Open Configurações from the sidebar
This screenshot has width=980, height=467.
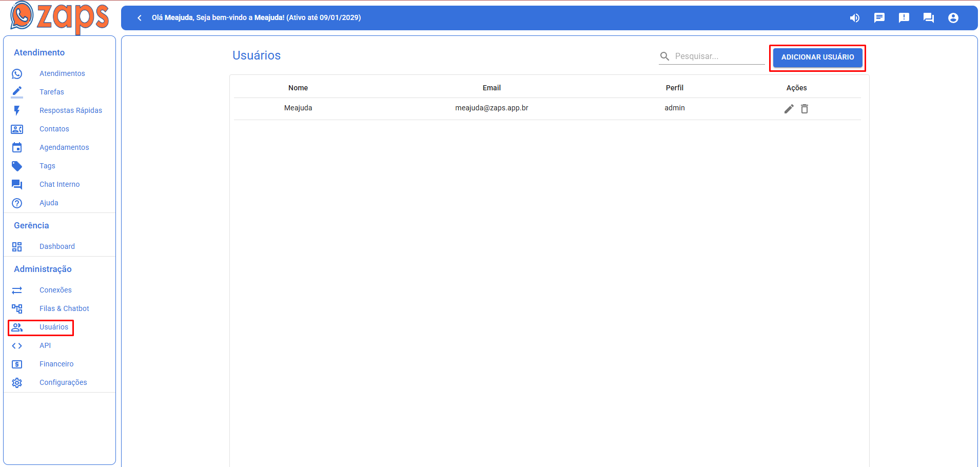pyautogui.click(x=63, y=382)
